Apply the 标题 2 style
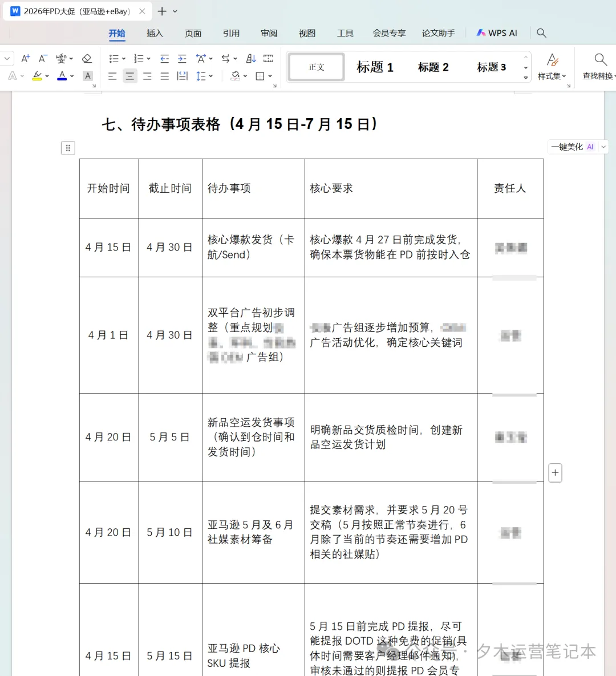 point(433,67)
